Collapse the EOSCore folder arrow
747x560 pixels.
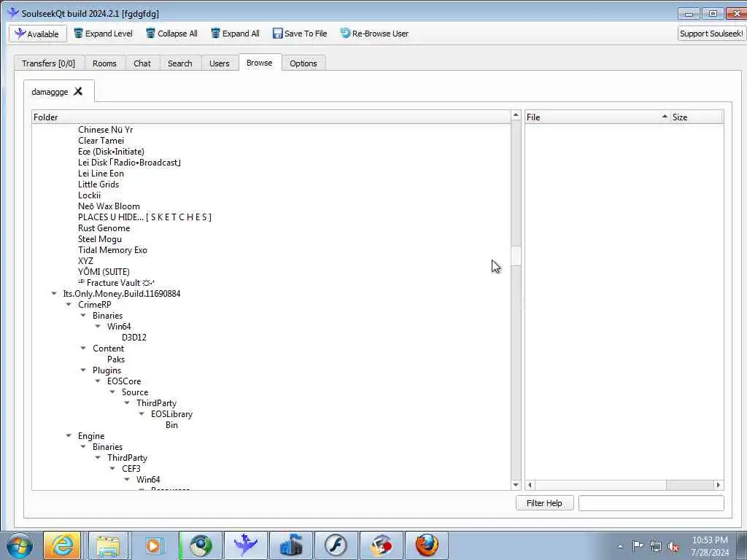point(98,381)
